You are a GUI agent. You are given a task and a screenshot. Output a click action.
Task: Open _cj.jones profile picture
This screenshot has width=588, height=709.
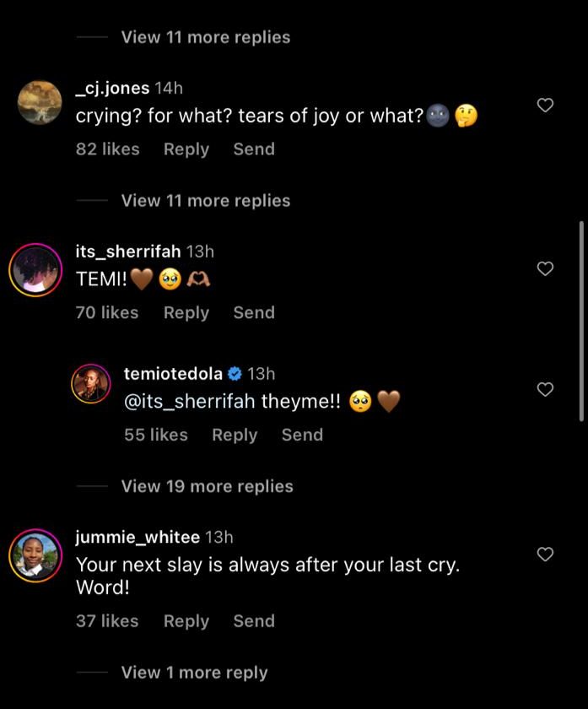[x=39, y=103]
